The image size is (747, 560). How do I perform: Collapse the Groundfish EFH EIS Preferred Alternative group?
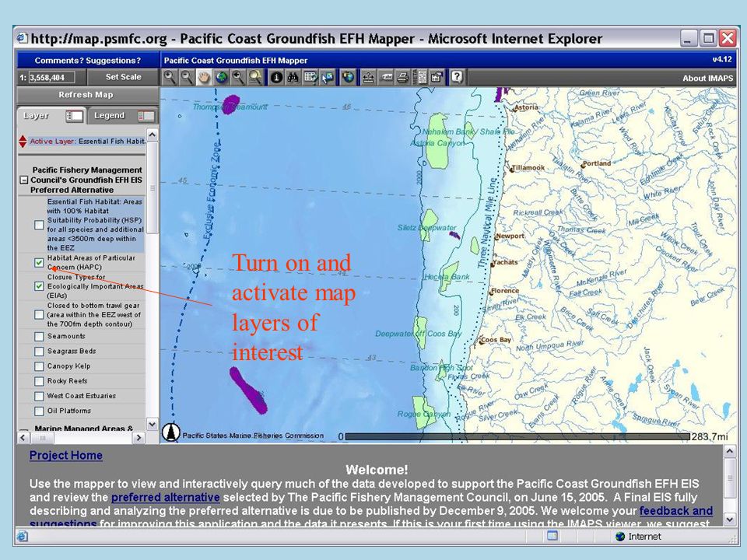pyautogui.click(x=23, y=180)
